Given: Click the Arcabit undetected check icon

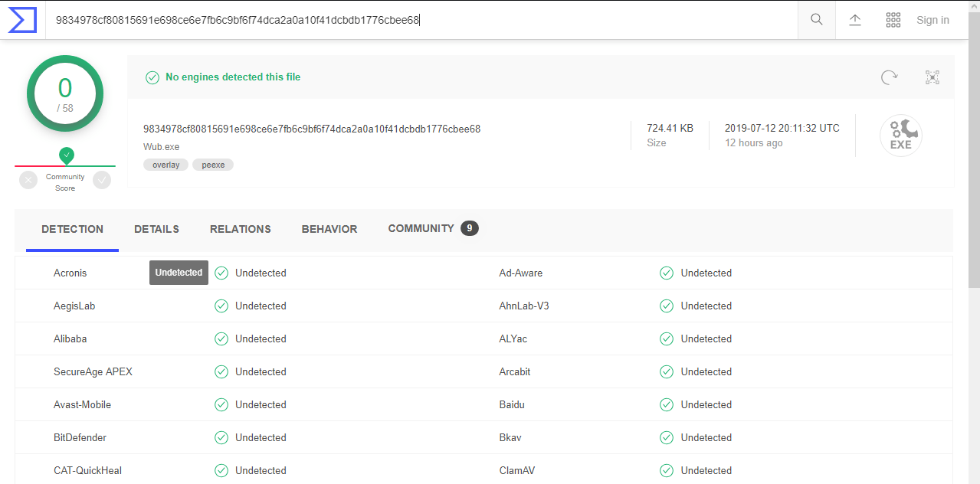Looking at the screenshot, I should (667, 371).
